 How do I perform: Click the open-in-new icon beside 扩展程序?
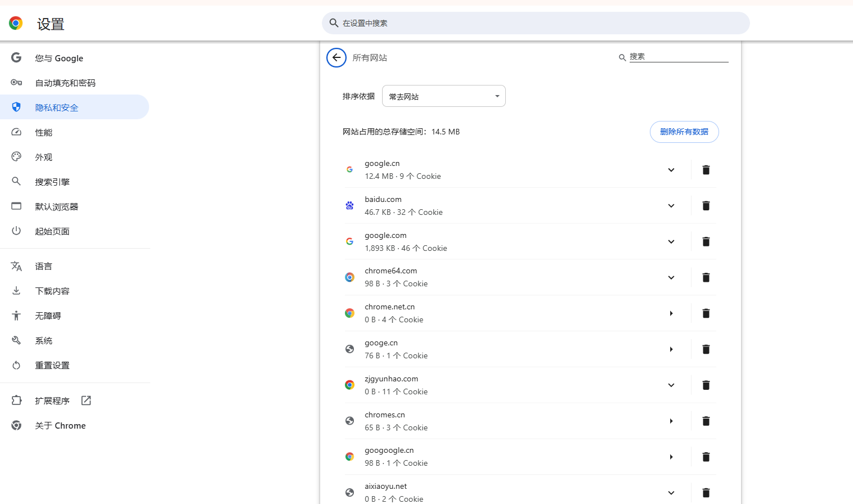click(86, 400)
